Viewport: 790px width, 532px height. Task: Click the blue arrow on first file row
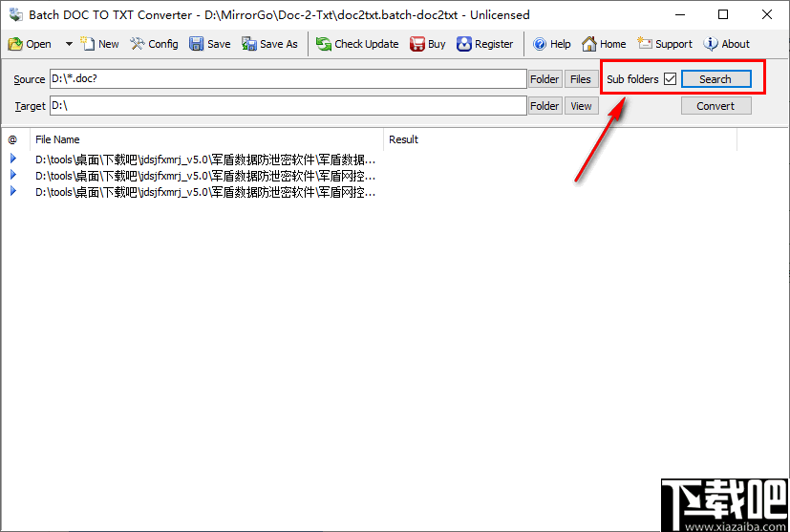click(x=13, y=159)
